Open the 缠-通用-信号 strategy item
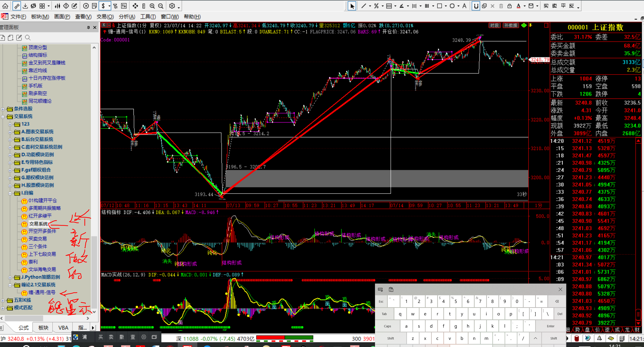 pyautogui.click(x=42, y=293)
